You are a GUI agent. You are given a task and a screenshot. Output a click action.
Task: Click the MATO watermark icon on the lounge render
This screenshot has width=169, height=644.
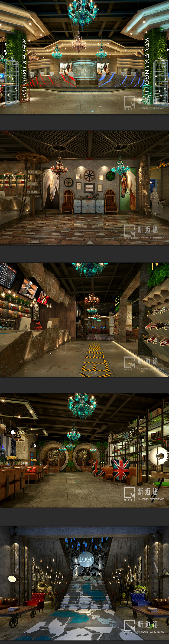[130, 493]
